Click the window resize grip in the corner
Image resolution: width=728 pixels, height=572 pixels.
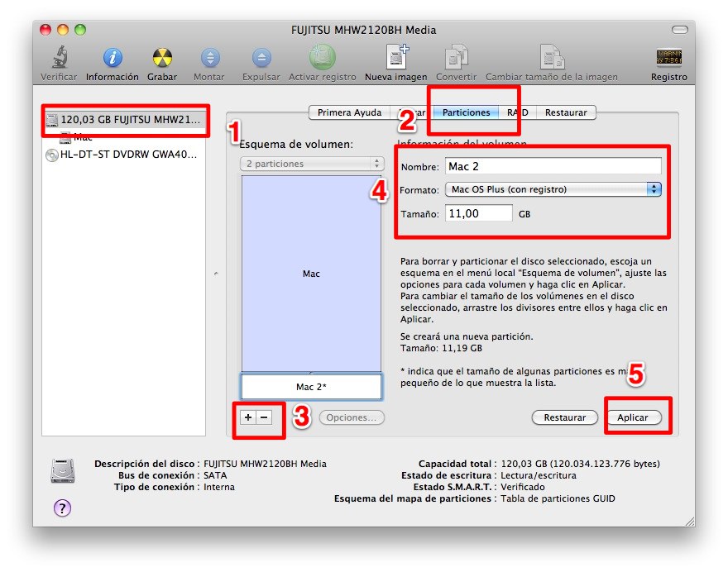coord(689,521)
